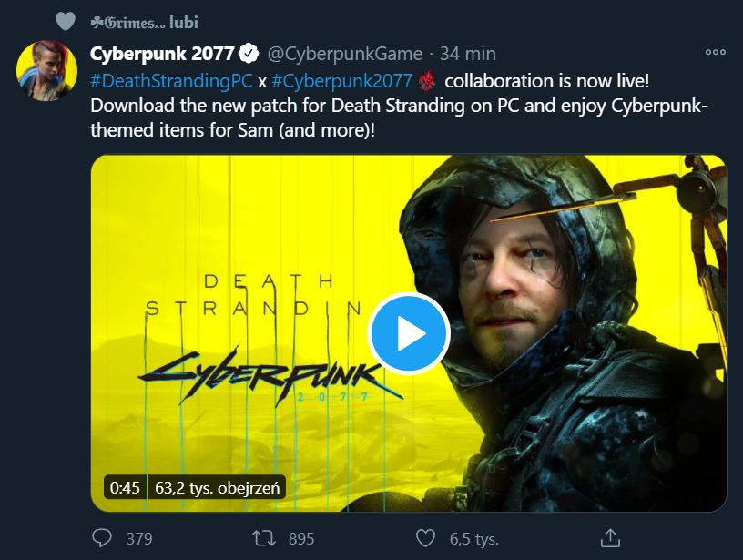Open the Cyberpunk 2077 profile avatar
The image size is (743, 560).
point(46,71)
